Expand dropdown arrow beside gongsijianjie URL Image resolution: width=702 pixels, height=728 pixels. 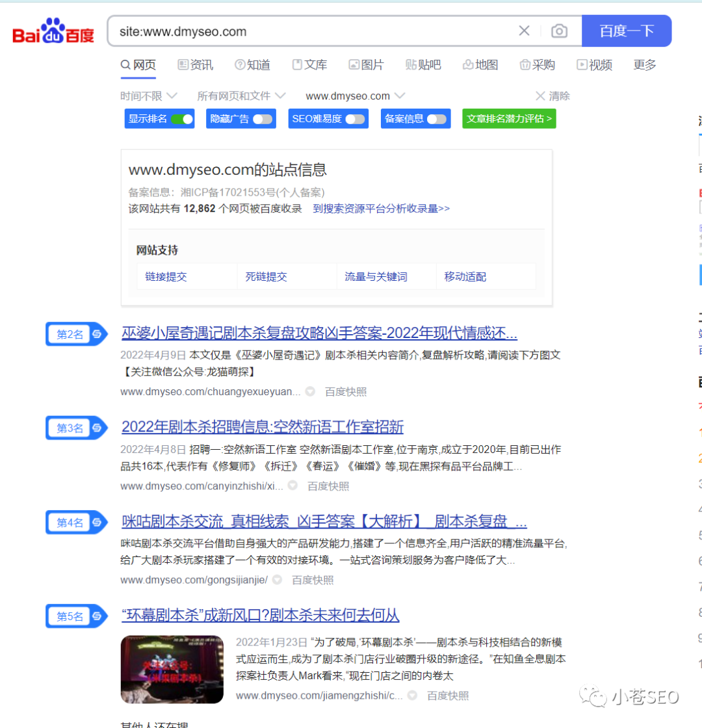[x=277, y=579]
